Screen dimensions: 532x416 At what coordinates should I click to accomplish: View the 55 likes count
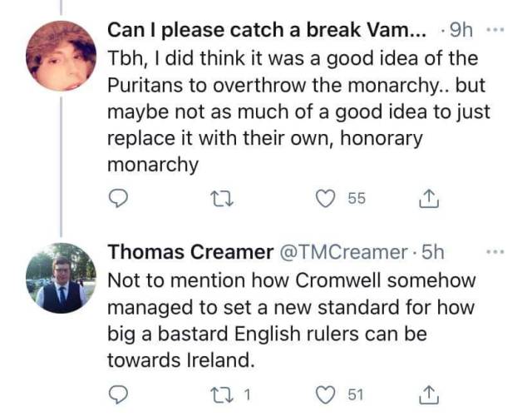pos(357,198)
